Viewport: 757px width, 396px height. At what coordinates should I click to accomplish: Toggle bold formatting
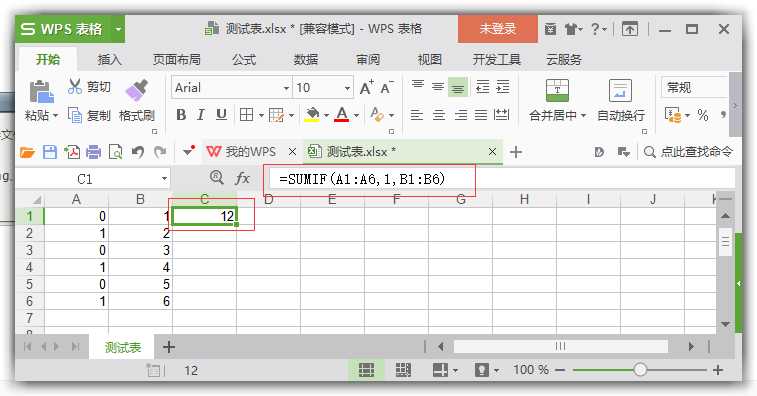coord(181,115)
